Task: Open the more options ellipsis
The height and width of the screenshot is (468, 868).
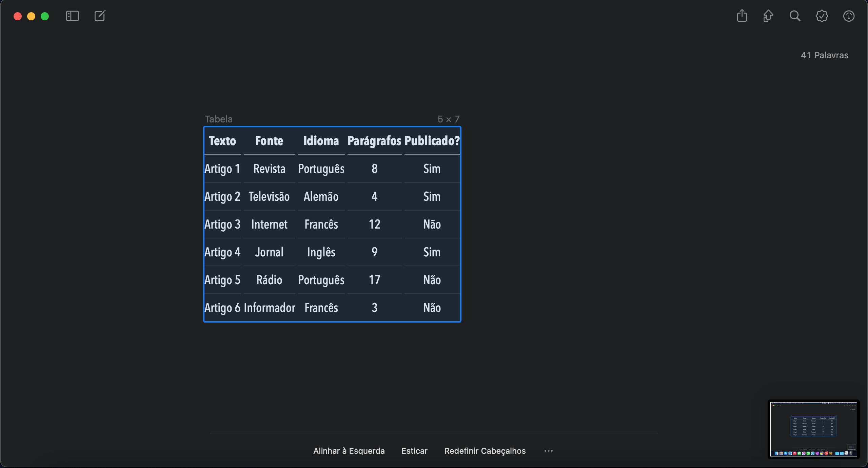Action: coord(549,451)
